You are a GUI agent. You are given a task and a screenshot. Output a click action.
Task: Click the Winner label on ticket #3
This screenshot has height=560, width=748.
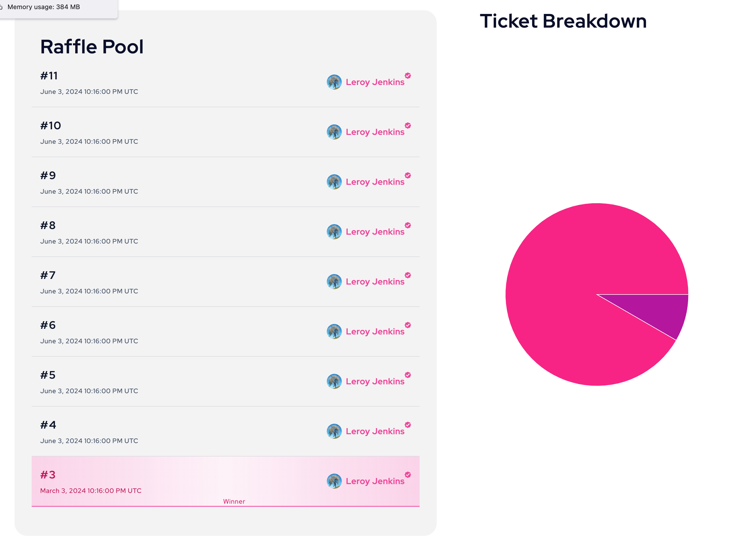coord(234,502)
